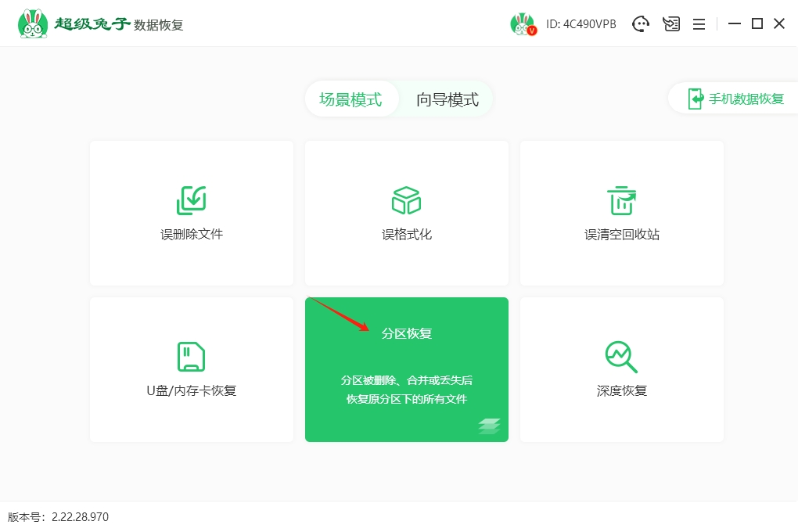Click the 超级兔子 rabbit logo
Viewport: 798px width, 532px height.
click(x=32, y=24)
